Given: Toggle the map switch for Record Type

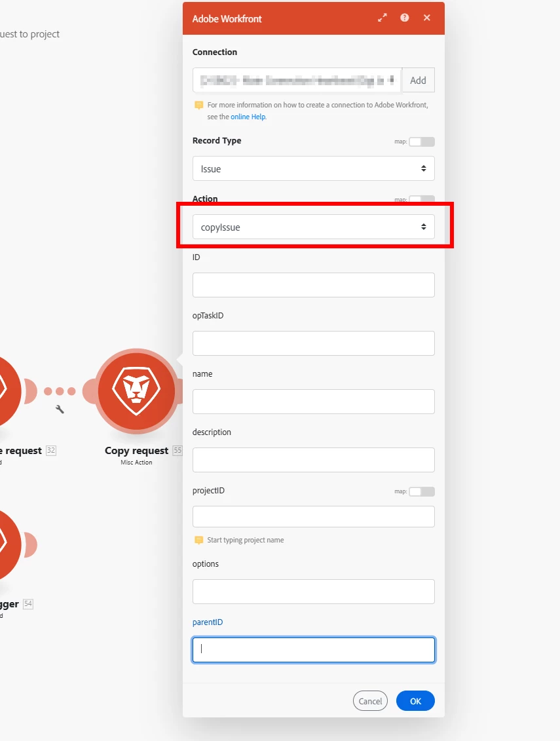Looking at the screenshot, I should (422, 142).
